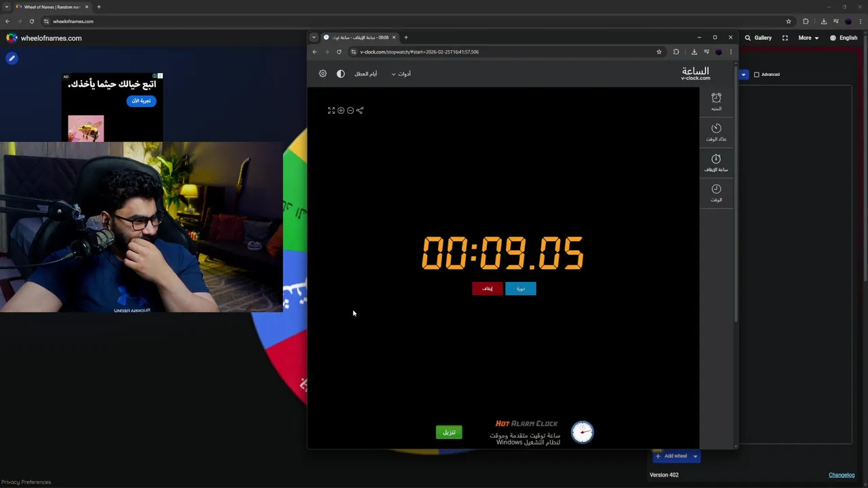The width and height of the screenshot is (868, 488).
Task: Open extensions in v-clock window
Action: click(676, 52)
